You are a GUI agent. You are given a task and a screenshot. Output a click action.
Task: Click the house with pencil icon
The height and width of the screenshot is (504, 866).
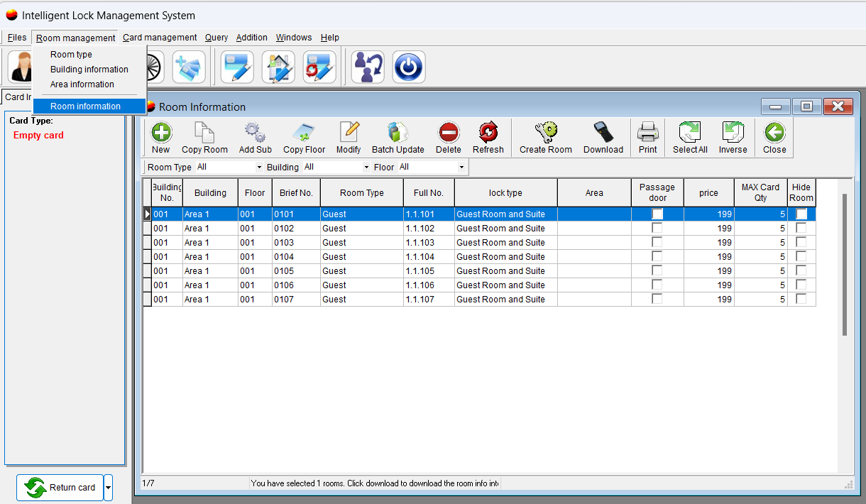pyautogui.click(x=278, y=67)
